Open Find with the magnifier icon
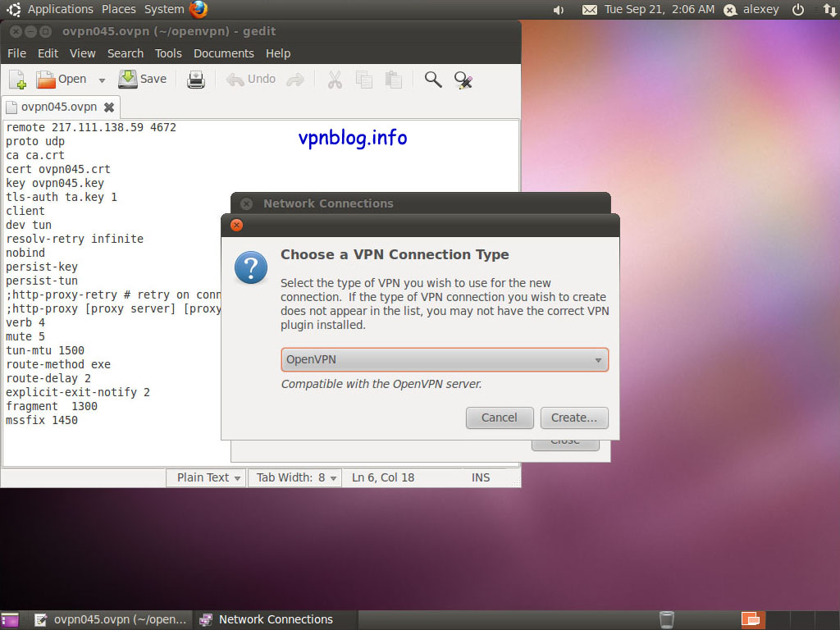 pos(433,80)
